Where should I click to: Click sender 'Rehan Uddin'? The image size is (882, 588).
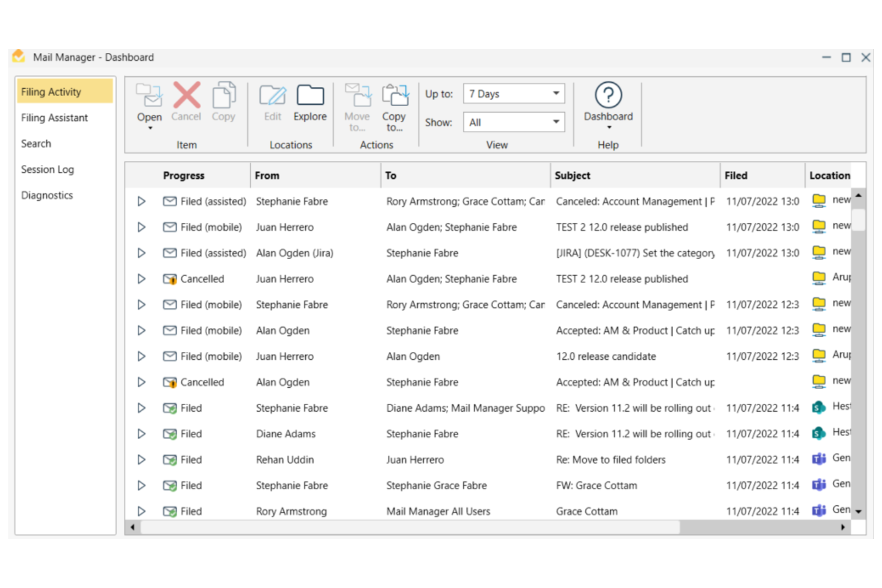point(285,459)
